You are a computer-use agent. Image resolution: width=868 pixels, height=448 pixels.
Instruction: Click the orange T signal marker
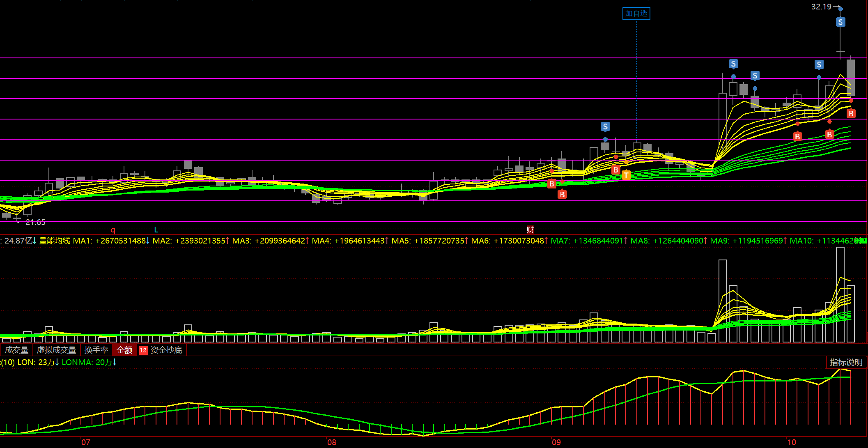coord(626,175)
